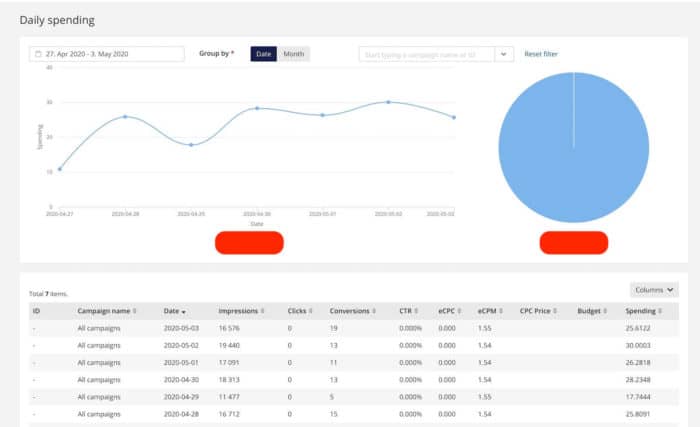Sort table by Impressions sort icon
The image size is (700, 427).
pos(262,311)
